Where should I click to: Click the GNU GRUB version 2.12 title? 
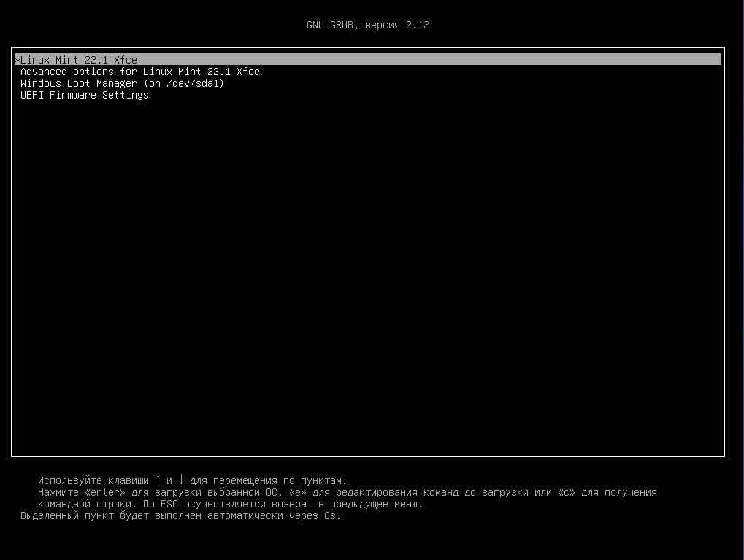(x=368, y=25)
